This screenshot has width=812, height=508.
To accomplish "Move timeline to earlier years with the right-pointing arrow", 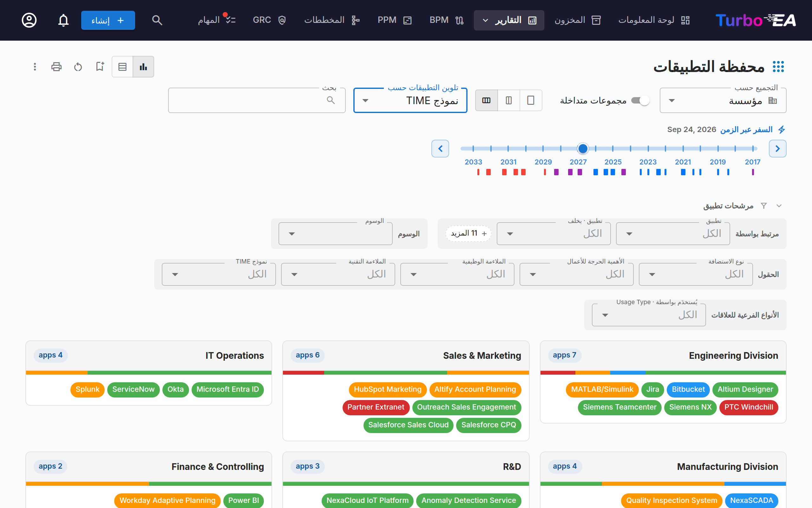I will tap(777, 149).
